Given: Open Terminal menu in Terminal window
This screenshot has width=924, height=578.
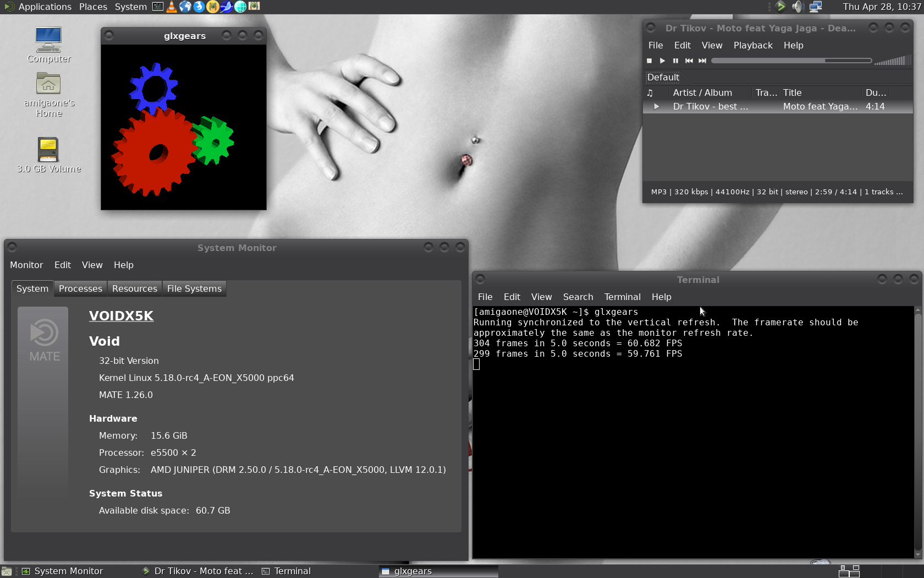Looking at the screenshot, I should (622, 297).
